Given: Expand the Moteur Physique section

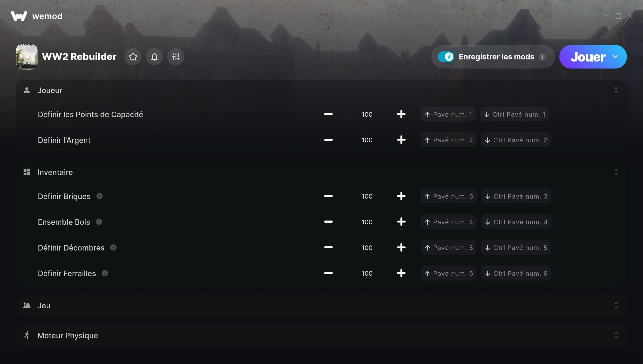Looking at the screenshot, I should tap(616, 335).
